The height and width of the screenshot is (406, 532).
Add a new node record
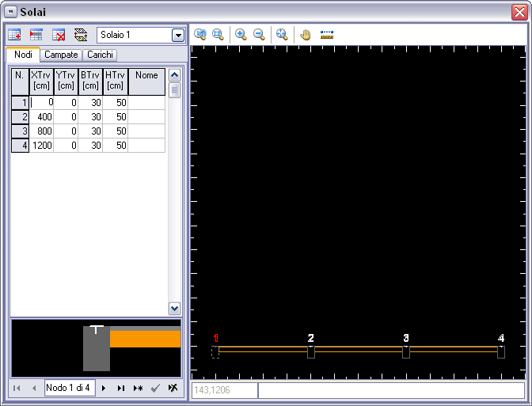pyautogui.click(x=138, y=389)
